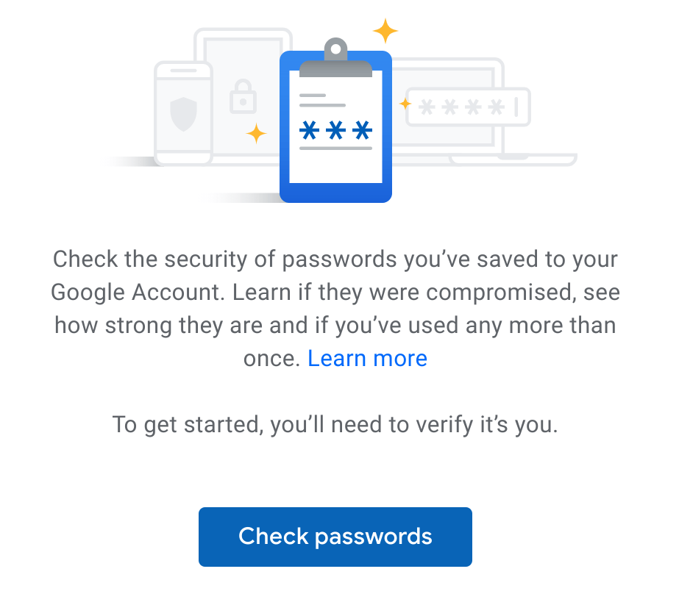Click the "Check the security of passwords" paragraph
The height and width of the screenshot is (616, 679).
(335, 309)
